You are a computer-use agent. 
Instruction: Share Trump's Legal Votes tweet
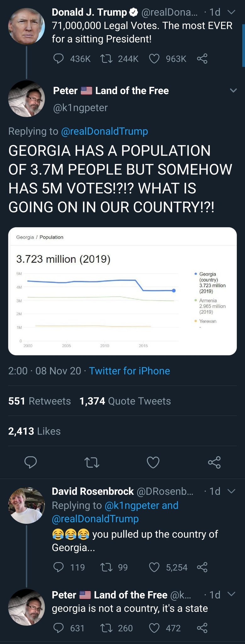click(202, 59)
